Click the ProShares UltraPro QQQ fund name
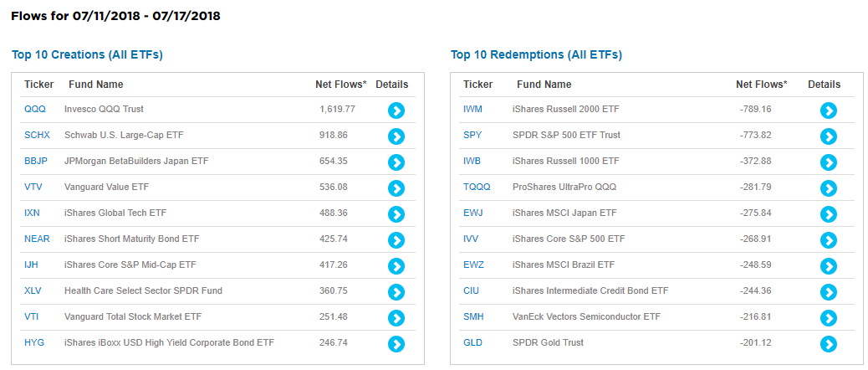The height and width of the screenshot is (370, 868). 564,188
